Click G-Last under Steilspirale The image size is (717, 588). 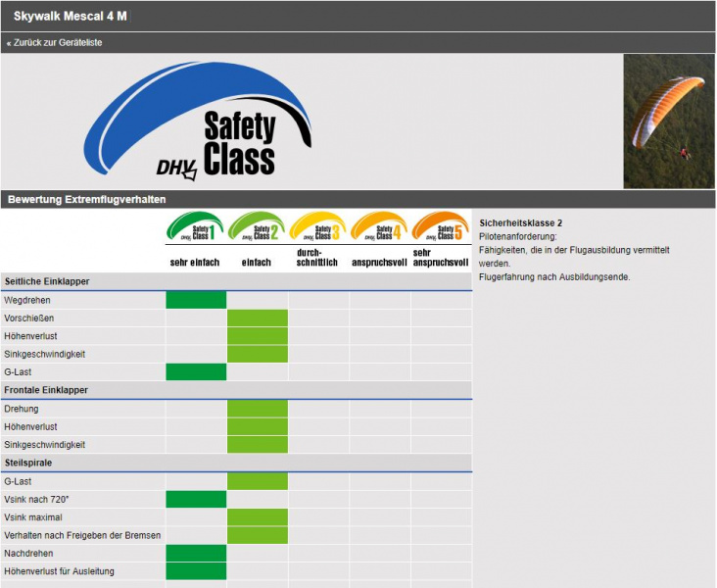[18, 481]
